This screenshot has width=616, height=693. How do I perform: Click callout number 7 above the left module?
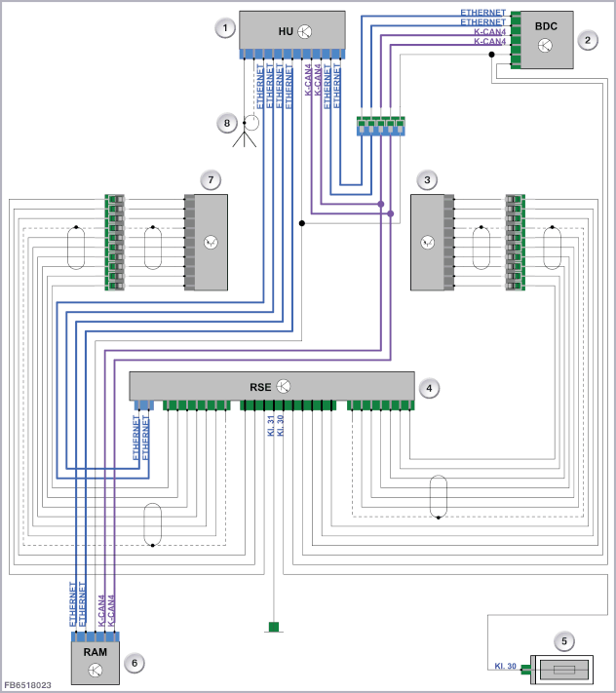211,180
